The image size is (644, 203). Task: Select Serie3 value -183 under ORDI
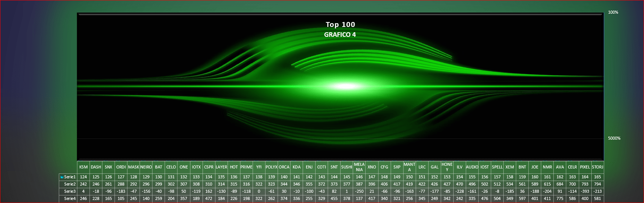point(121,191)
